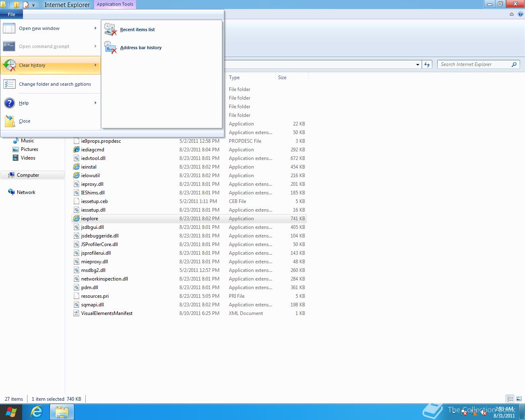
Task: Select the jsprofilerui.dll file name
Action: click(96, 253)
